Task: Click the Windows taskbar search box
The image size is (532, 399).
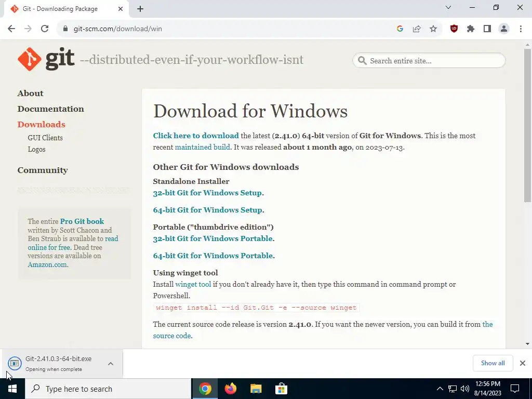Action: pyautogui.click(x=108, y=389)
